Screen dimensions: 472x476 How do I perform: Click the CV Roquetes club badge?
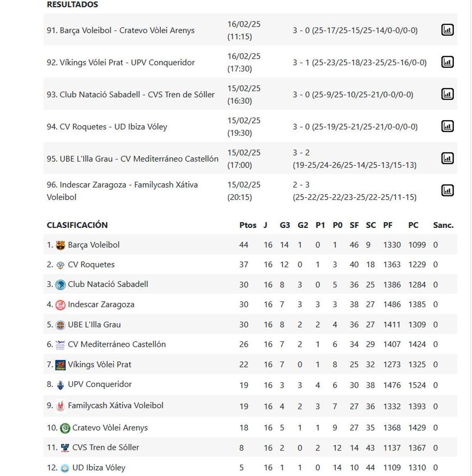coord(60,265)
